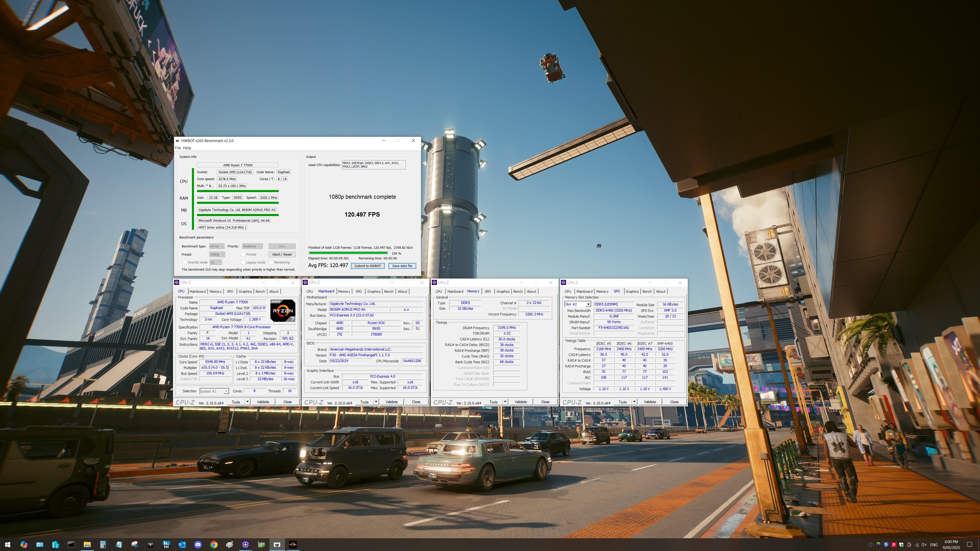
Task: Open Windows Security tray icon
Action: tap(901, 545)
